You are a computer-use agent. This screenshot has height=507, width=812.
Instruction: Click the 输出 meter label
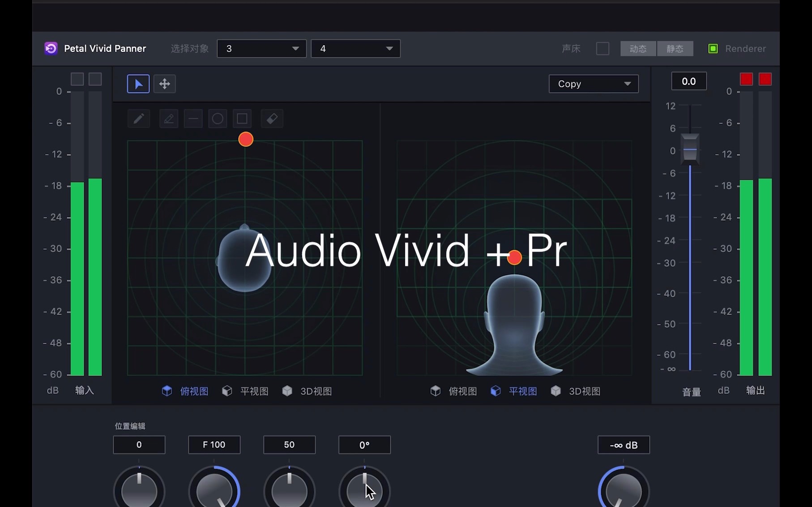point(756,391)
